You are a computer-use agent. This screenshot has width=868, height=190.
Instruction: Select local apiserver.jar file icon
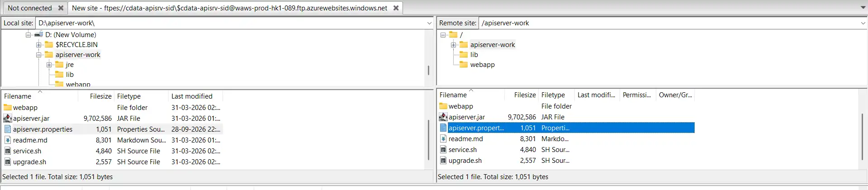[x=8, y=119]
